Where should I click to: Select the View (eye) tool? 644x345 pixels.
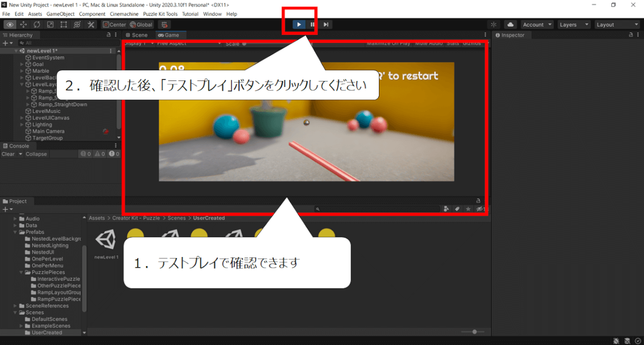tap(10, 25)
